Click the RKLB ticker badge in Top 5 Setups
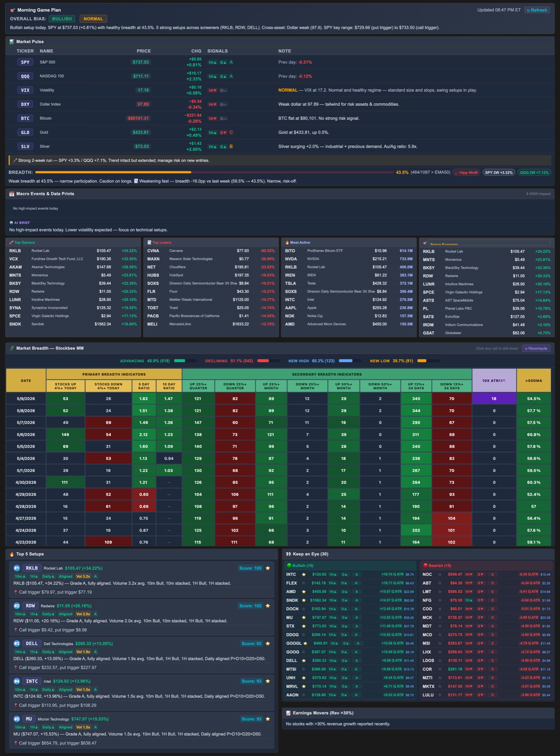 coord(32,568)
